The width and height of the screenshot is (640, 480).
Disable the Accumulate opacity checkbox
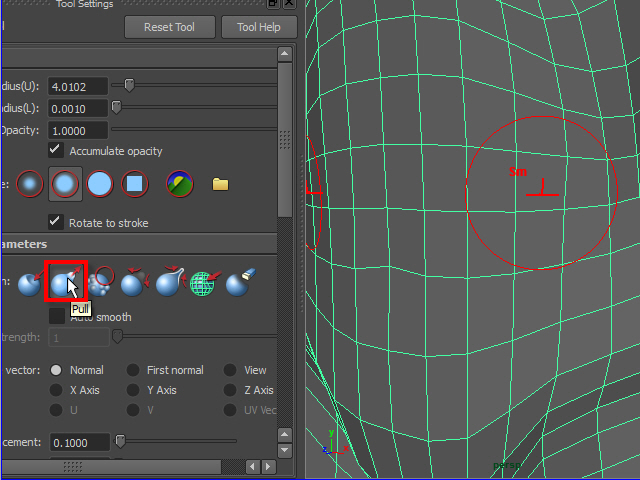coord(57,150)
